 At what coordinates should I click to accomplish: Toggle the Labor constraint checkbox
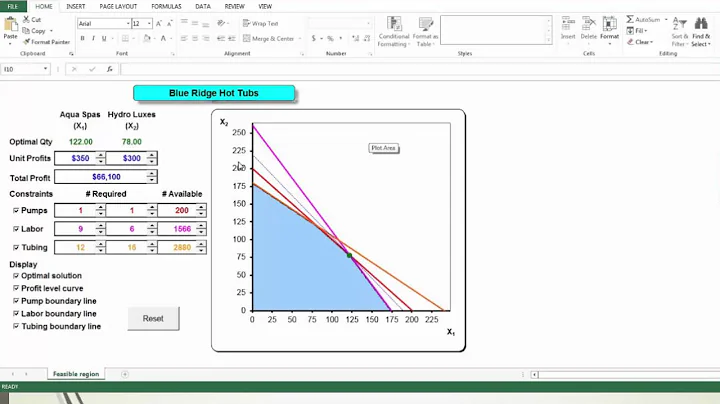tap(16, 229)
